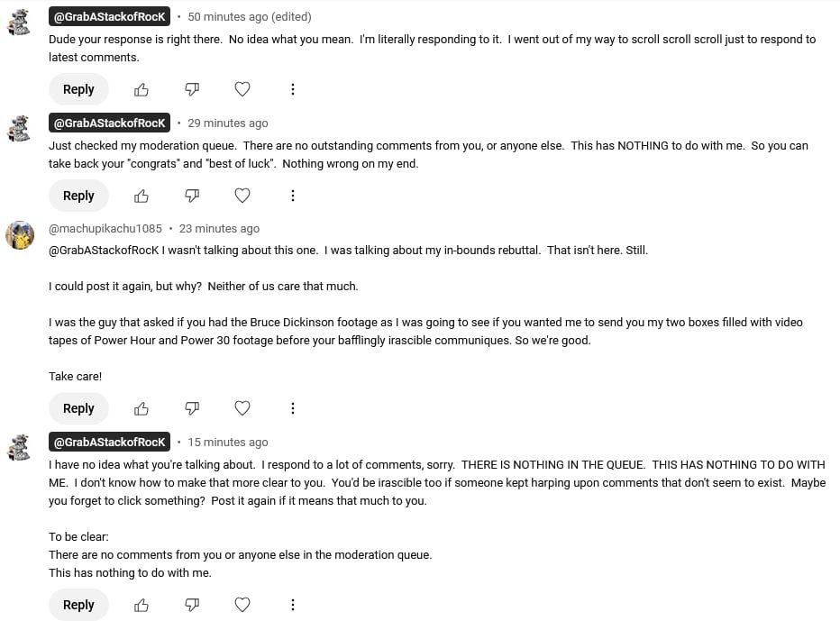Open more options on machupikachu1085's comment
840x621 pixels.
293,408
